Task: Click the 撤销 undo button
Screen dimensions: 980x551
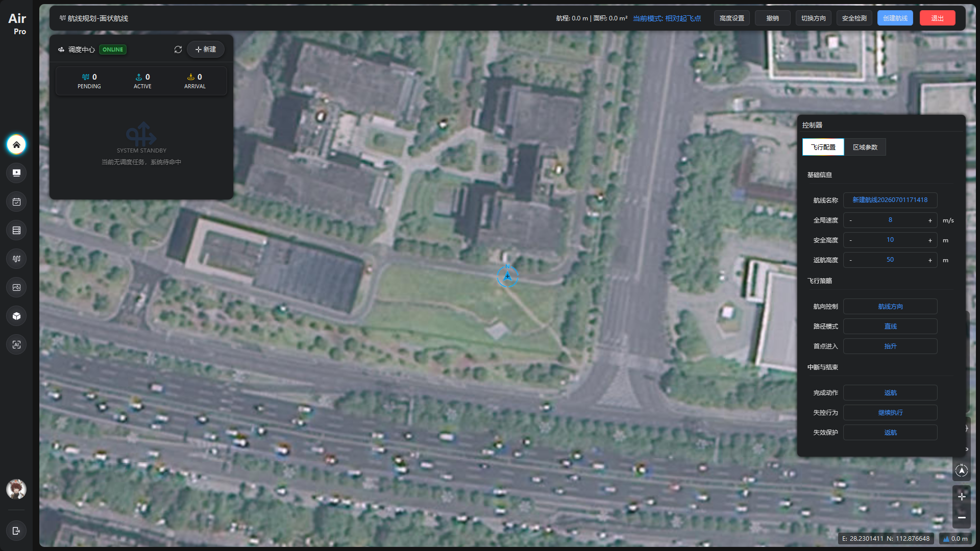Action: click(773, 18)
